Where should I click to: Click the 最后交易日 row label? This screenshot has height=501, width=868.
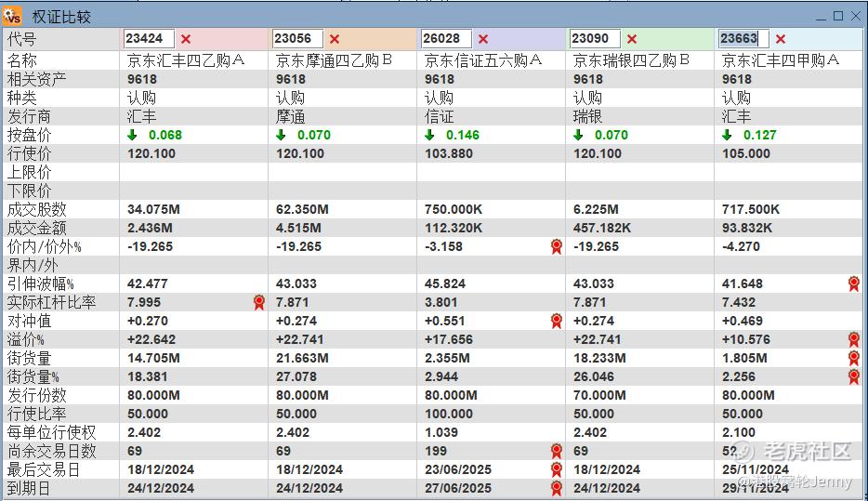coord(44,469)
